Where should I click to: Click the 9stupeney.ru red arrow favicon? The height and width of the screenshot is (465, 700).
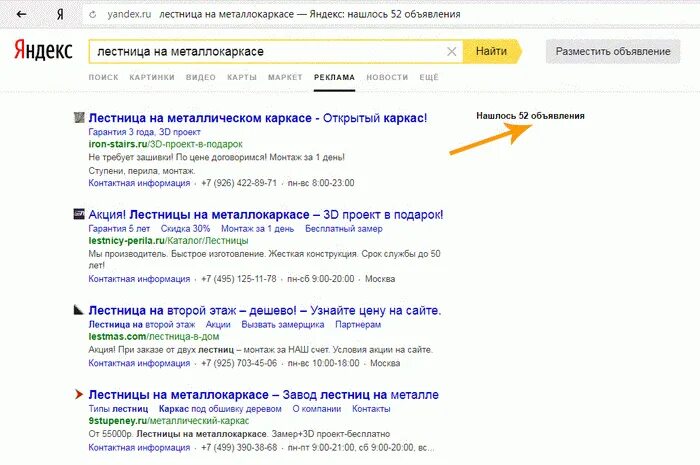79,394
